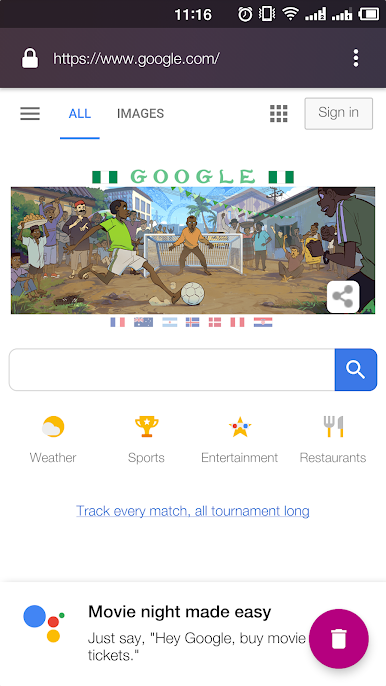The height and width of the screenshot is (686, 386).
Task: Focus the Google search text box
Action: coord(172,370)
